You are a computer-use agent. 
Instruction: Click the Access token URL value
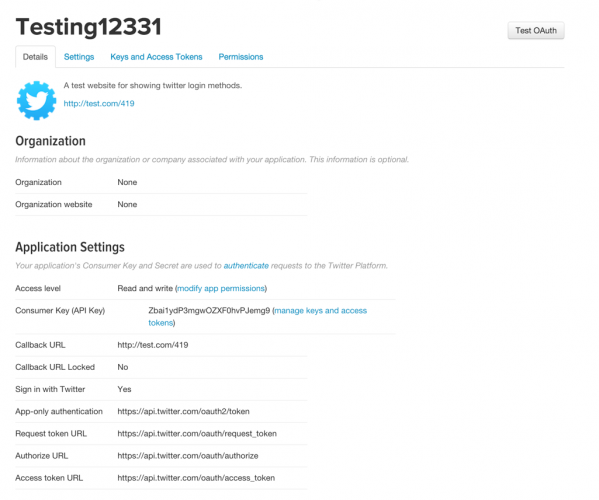click(x=196, y=478)
